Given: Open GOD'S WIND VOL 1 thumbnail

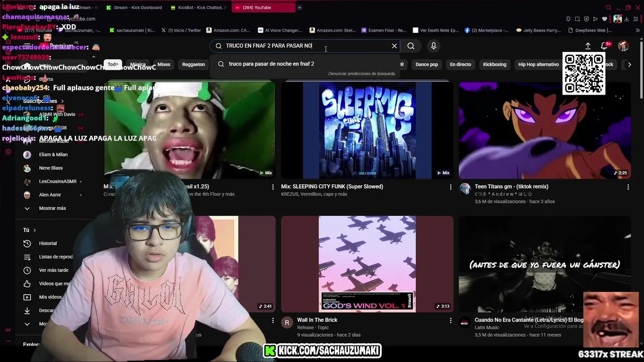Looking at the screenshot, I should click(x=367, y=264).
